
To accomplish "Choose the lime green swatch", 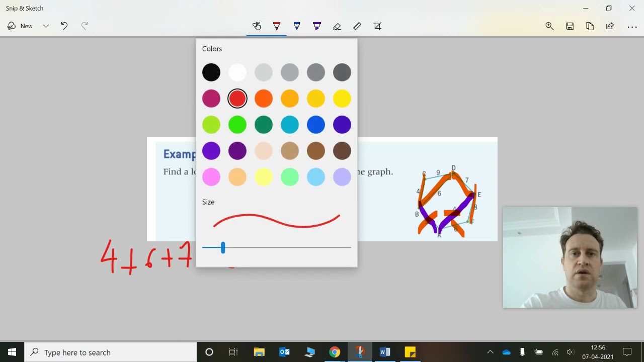I will click(x=211, y=125).
